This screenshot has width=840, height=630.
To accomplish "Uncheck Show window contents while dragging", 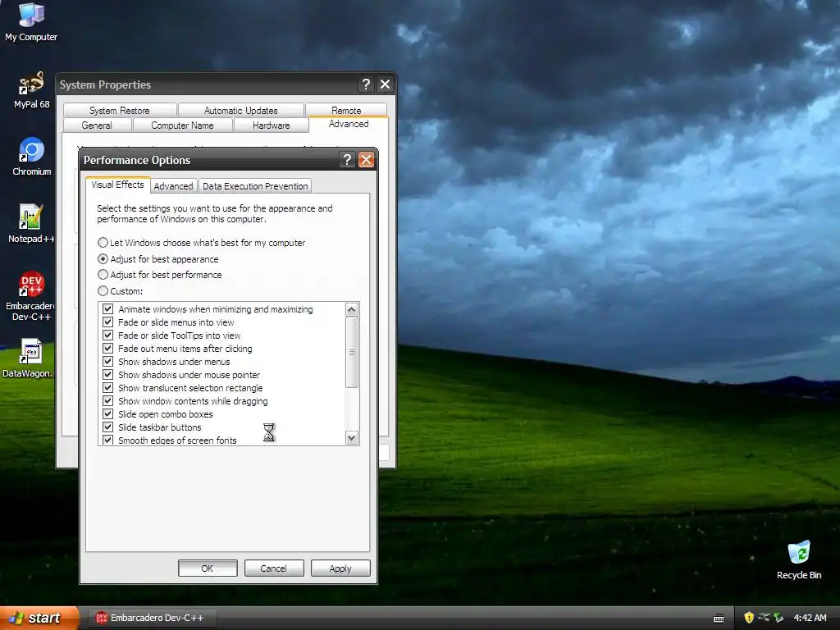I will tap(107, 400).
